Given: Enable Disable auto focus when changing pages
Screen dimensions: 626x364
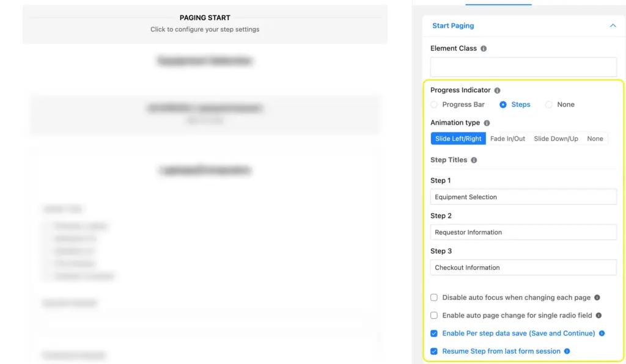Looking at the screenshot, I should 434,297.
